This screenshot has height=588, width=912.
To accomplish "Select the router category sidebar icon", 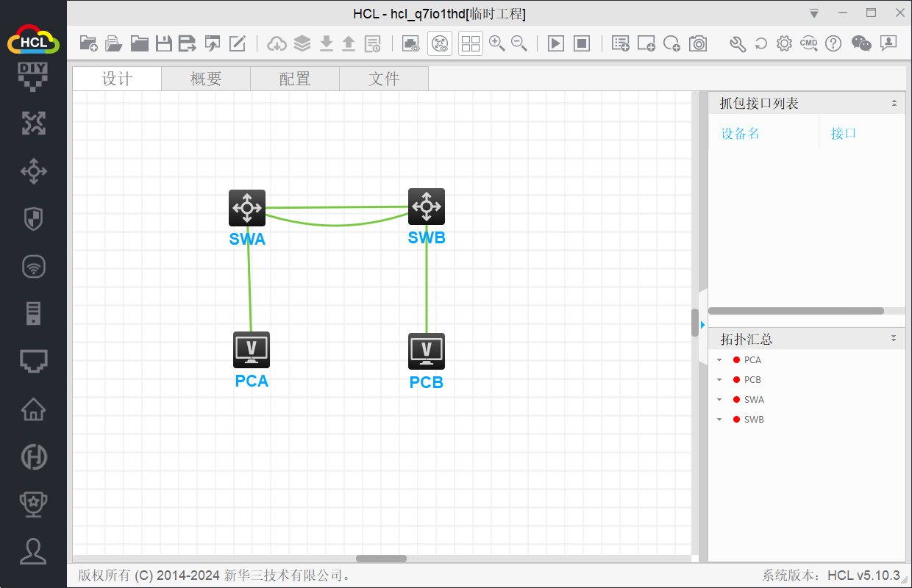I will (x=33, y=123).
